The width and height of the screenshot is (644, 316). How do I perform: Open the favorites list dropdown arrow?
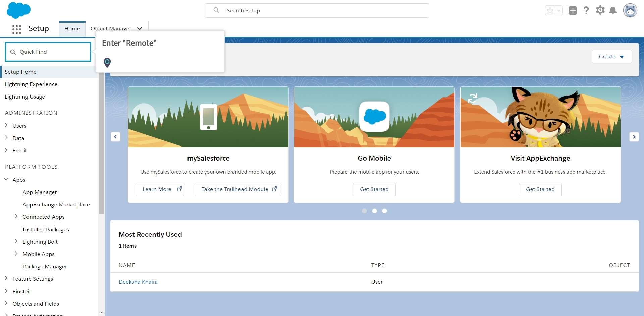tap(559, 11)
